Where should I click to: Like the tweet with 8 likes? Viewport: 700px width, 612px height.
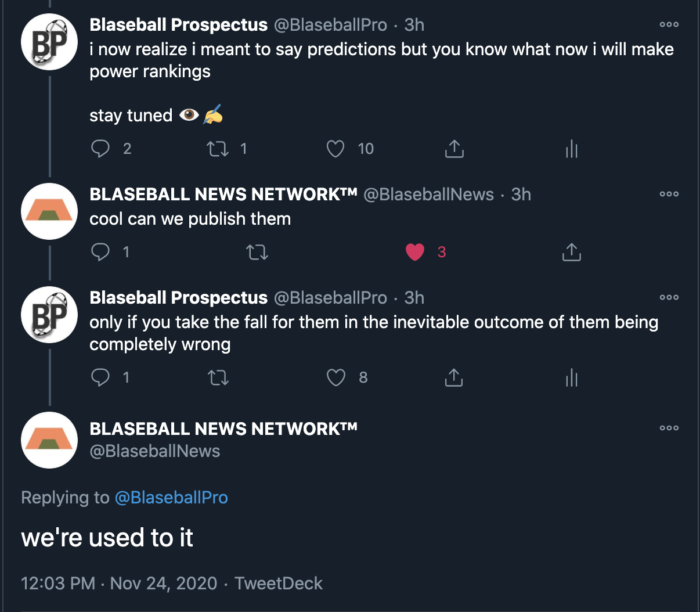(335, 377)
